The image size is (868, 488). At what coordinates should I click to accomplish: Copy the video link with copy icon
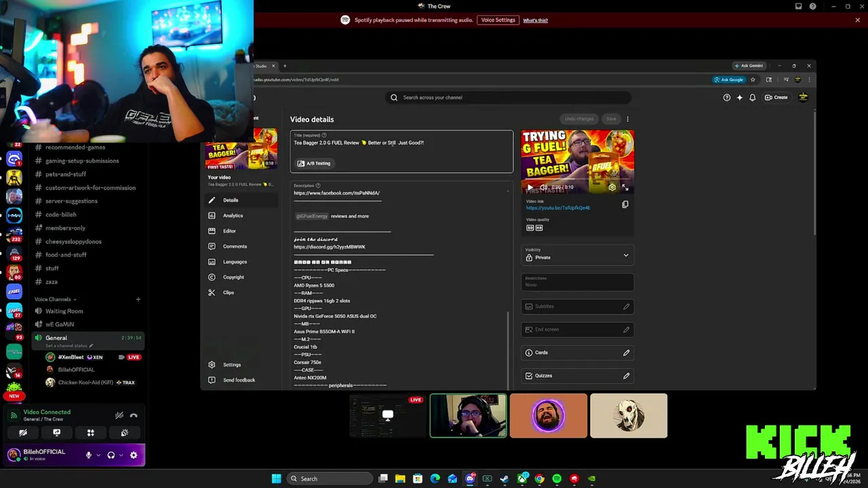625,204
